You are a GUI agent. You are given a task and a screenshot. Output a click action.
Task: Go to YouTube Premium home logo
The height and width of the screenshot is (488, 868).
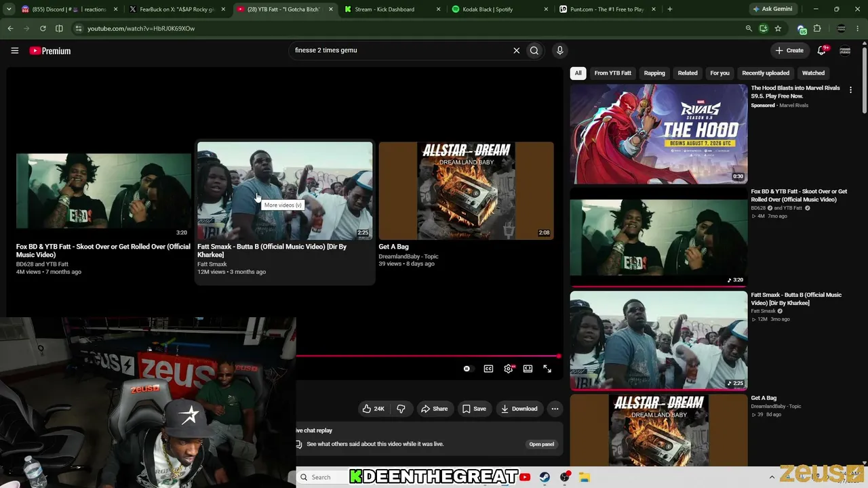tap(50, 51)
